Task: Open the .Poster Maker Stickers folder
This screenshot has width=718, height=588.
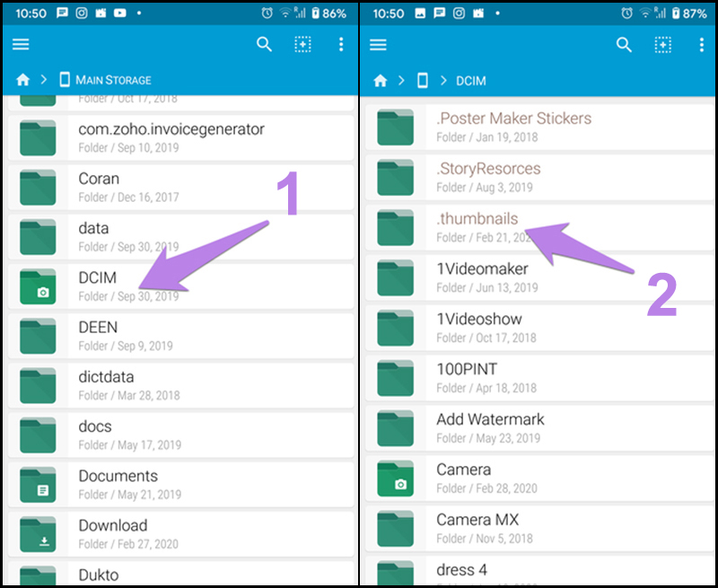Action: [x=539, y=127]
